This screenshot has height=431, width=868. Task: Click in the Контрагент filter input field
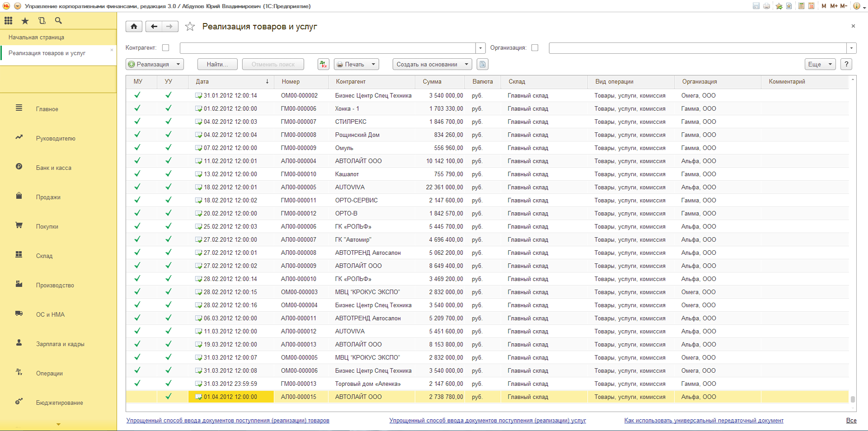tap(328, 48)
